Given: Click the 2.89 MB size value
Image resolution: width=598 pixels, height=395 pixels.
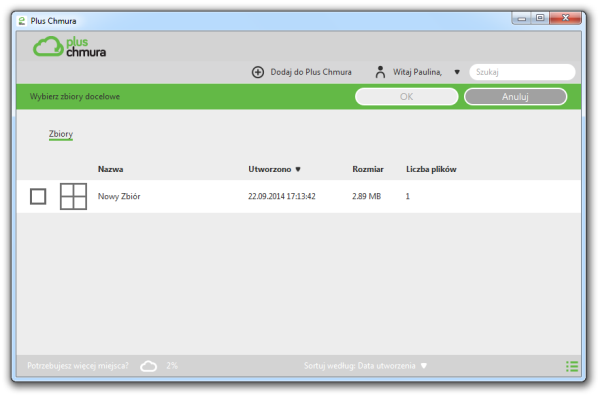Looking at the screenshot, I should [366, 196].
